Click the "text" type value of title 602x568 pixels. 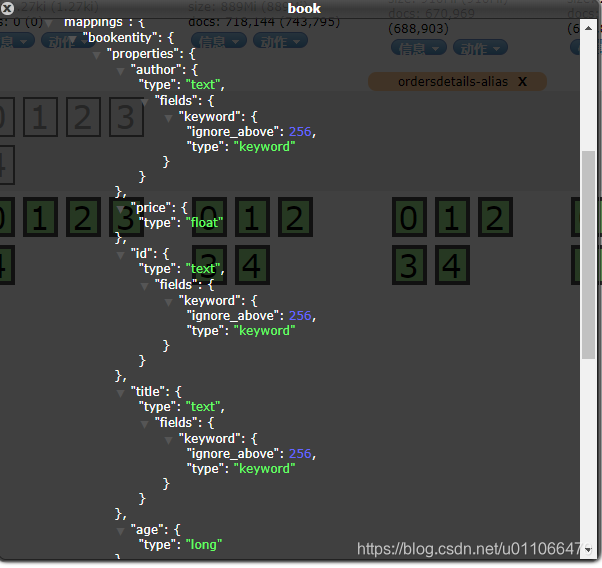[x=203, y=407]
